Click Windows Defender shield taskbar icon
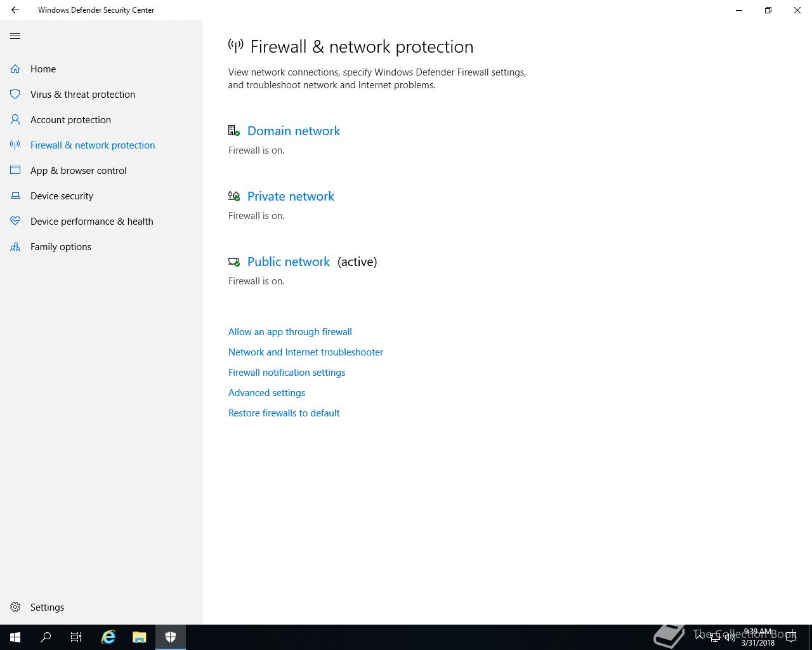The width and height of the screenshot is (812, 650). click(171, 637)
